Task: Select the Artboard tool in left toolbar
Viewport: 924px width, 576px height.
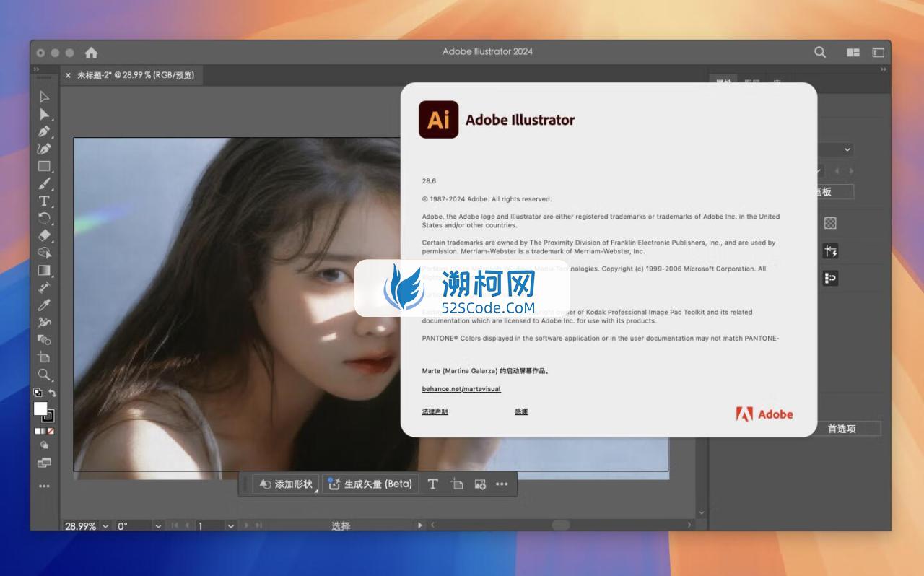Action: pos(44,357)
